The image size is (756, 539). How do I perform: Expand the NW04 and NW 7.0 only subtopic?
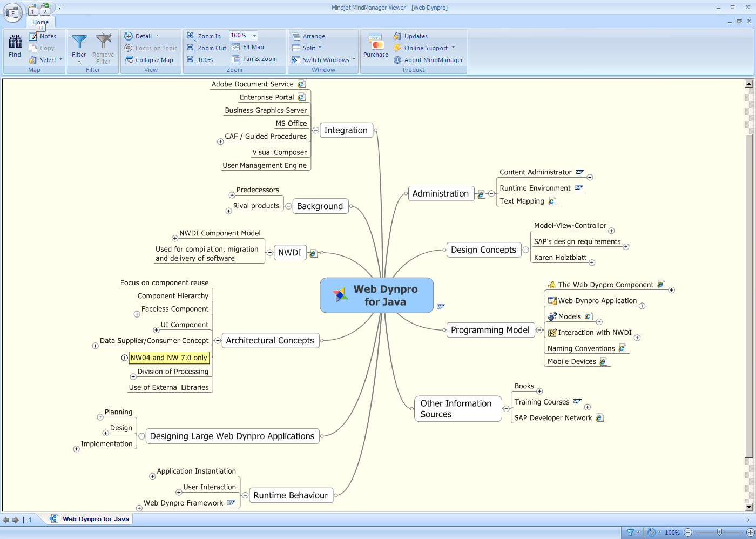(124, 358)
